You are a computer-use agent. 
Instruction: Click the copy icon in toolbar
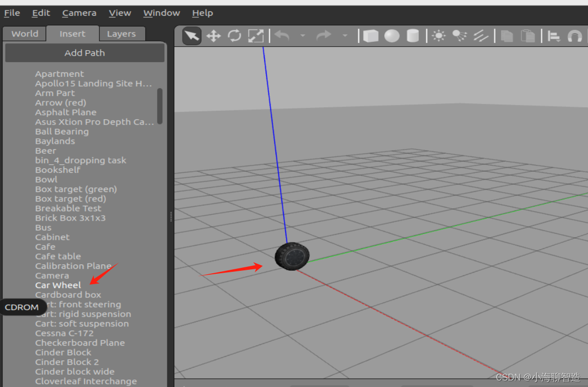507,36
